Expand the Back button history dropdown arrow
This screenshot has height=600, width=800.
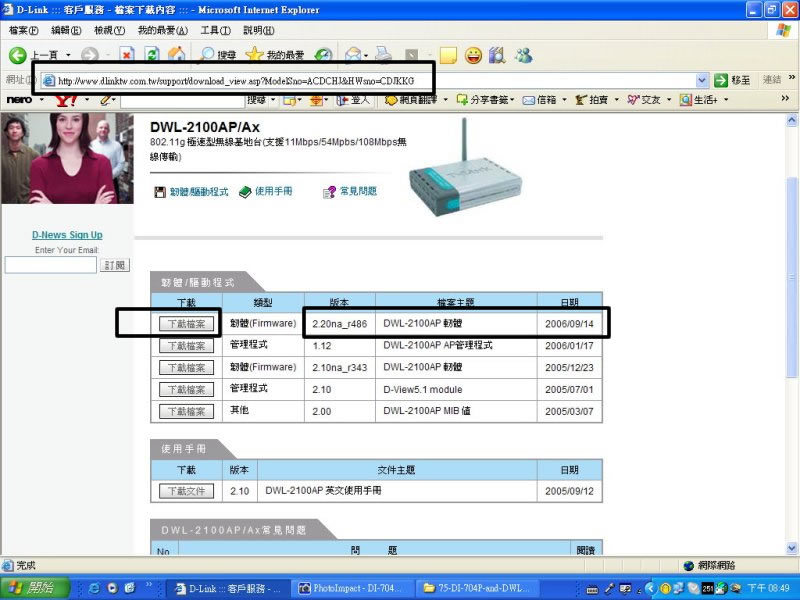[x=68, y=55]
